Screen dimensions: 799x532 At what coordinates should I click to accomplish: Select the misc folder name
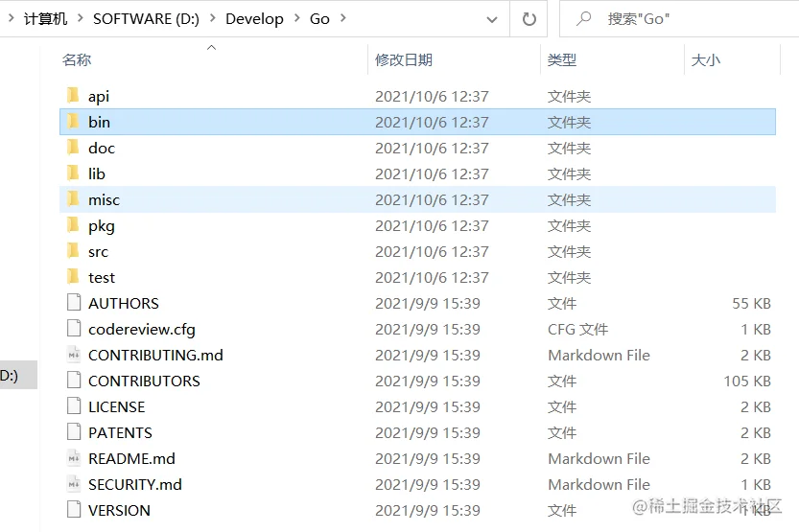104,199
